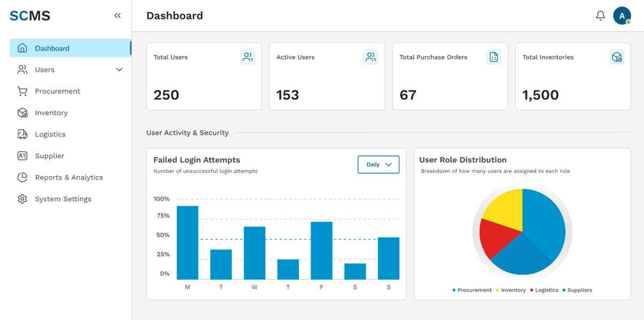Click the Reports & Analytics pie icon
This screenshot has width=644, height=320.
pyautogui.click(x=22, y=177)
